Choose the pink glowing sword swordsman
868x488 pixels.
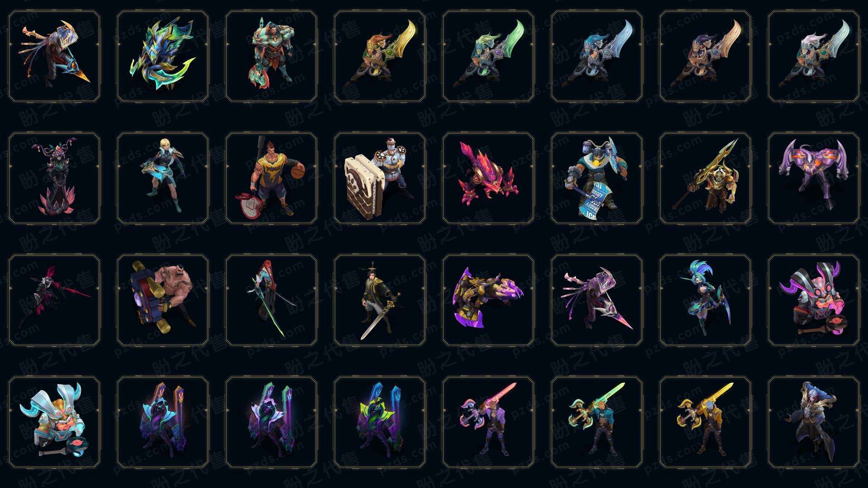488,422
